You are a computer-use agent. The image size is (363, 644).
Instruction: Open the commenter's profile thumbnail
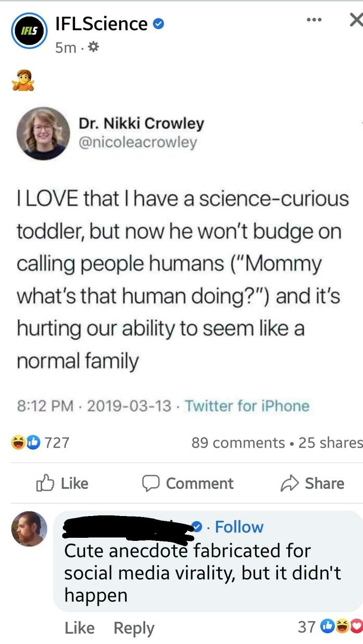[x=29, y=529]
